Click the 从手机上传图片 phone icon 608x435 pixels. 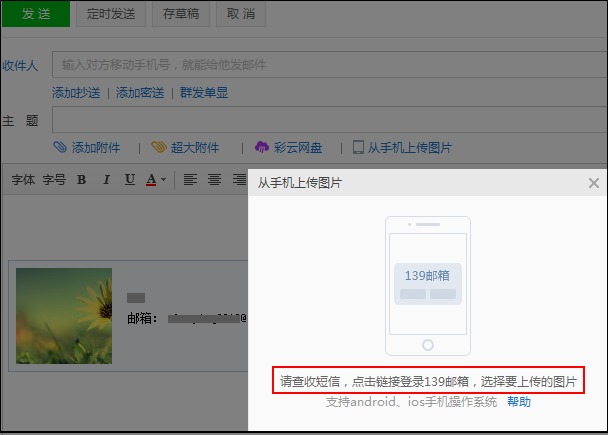[x=358, y=147]
